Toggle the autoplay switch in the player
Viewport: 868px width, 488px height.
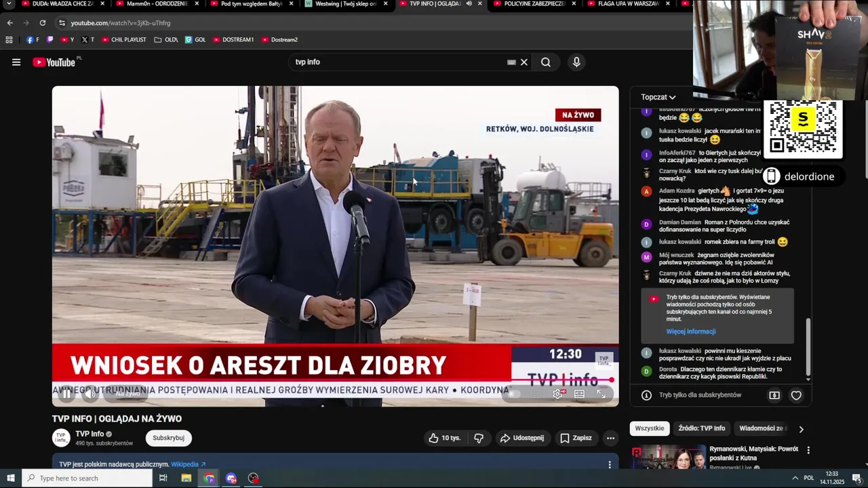point(513,394)
